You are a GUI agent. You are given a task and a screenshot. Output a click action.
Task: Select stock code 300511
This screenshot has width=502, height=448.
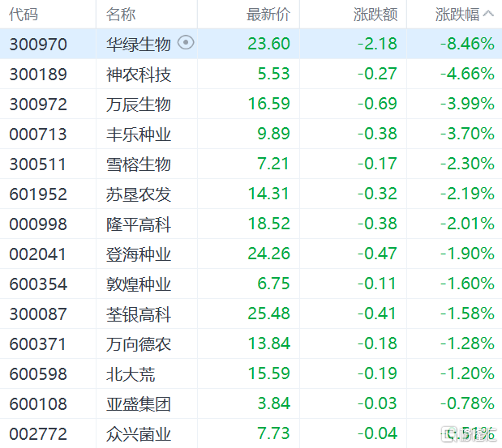(x=37, y=164)
